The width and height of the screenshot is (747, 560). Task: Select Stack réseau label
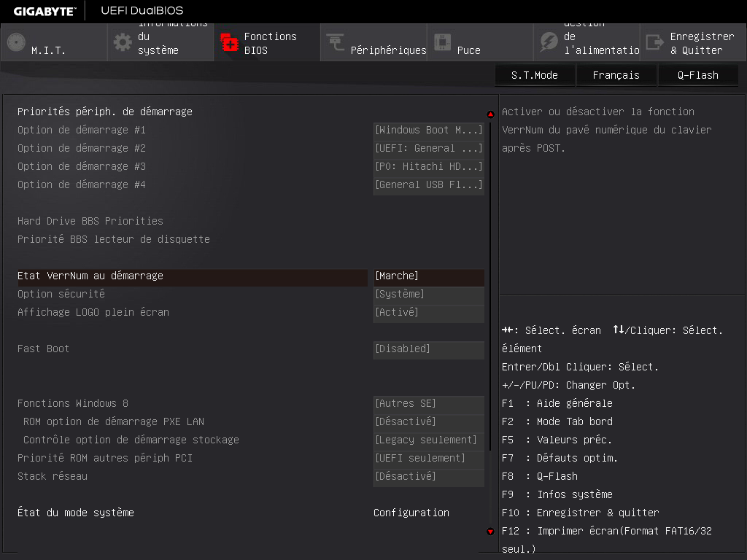coord(53,476)
